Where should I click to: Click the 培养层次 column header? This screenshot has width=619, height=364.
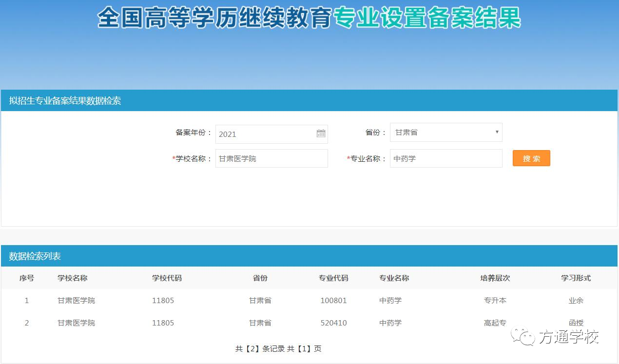click(495, 278)
